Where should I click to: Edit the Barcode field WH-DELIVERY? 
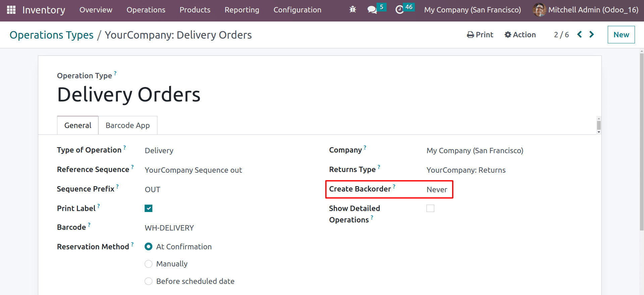[x=169, y=228]
